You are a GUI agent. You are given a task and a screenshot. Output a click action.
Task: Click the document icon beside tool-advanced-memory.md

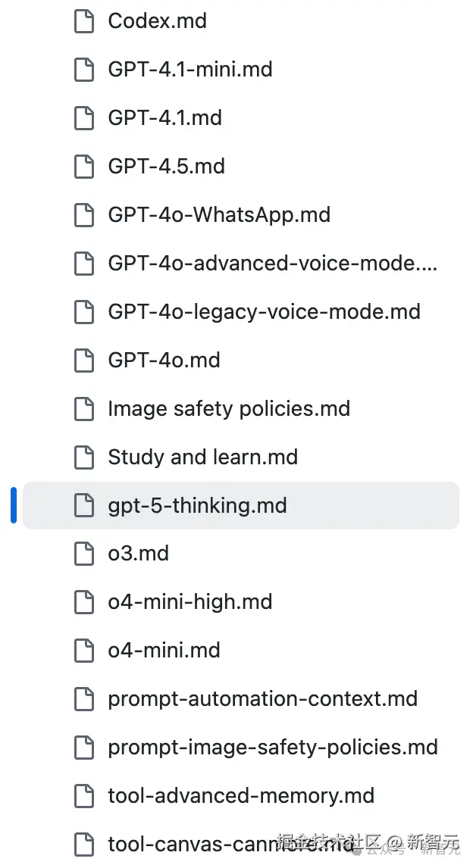[x=83, y=796]
